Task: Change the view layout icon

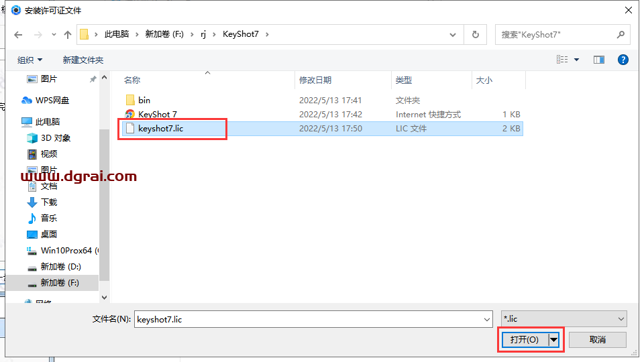Action: [x=562, y=60]
